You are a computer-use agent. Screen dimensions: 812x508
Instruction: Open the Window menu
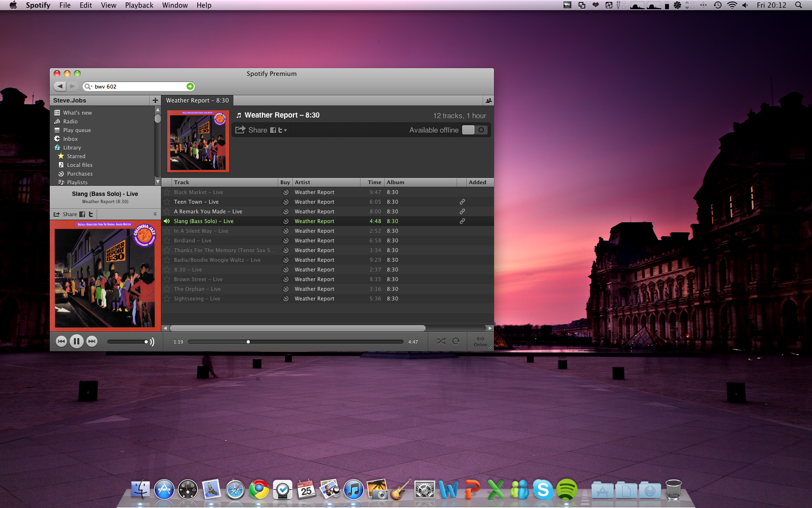click(175, 5)
